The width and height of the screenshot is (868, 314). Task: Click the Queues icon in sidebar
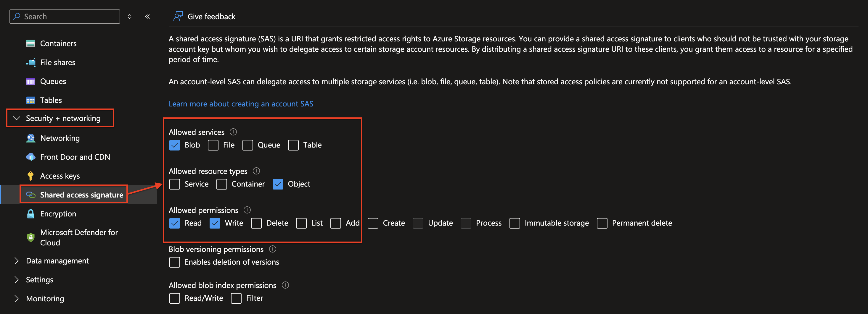[31, 81]
